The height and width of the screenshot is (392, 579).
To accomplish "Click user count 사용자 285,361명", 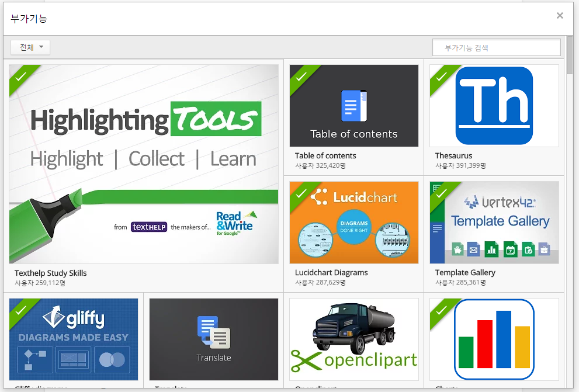I will 460,282.
